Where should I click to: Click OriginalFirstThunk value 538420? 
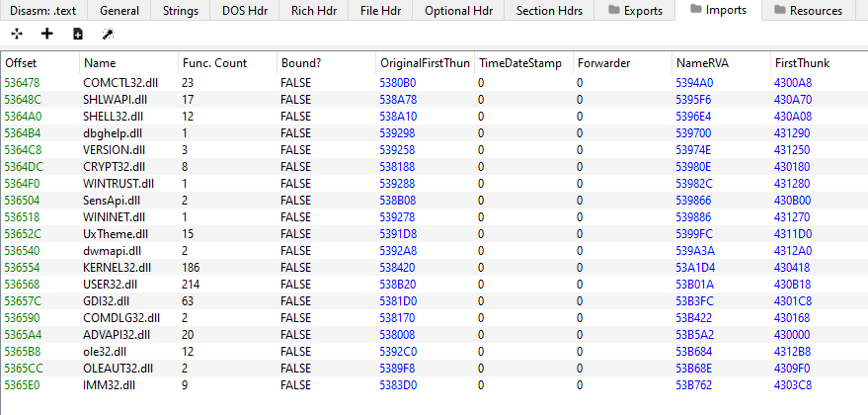(397, 268)
